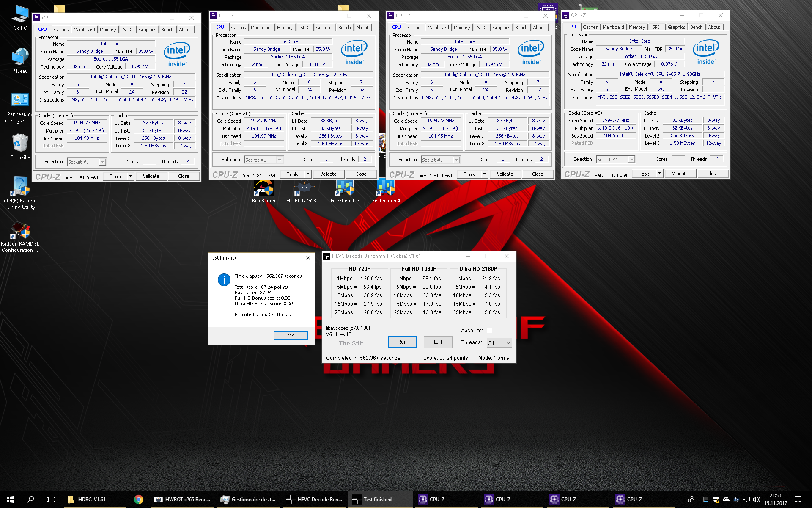The height and width of the screenshot is (508, 812).
Task: Open the OneDrive cloud tray icon
Action: coord(726,500)
